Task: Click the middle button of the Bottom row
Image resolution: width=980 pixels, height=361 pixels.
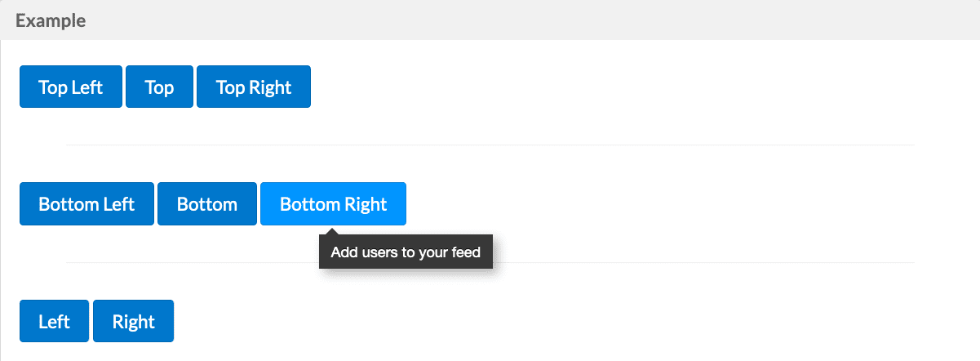Action: pyautogui.click(x=207, y=203)
